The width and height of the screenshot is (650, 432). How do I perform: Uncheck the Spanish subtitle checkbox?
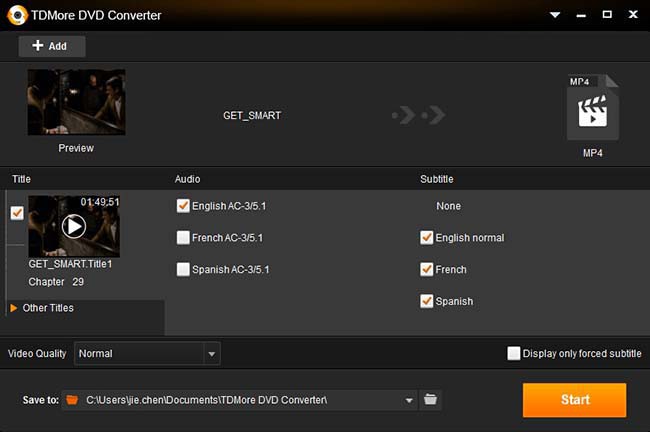pos(427,301)
